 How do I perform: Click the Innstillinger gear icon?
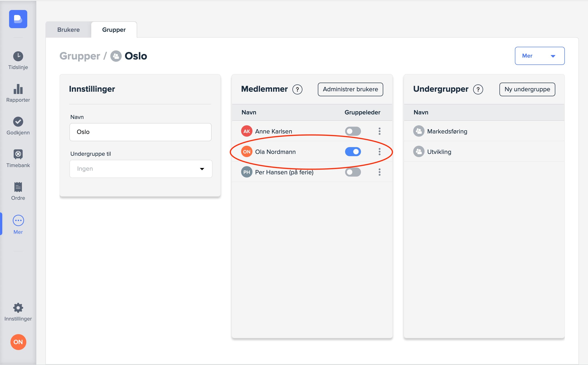click(18, 308)
